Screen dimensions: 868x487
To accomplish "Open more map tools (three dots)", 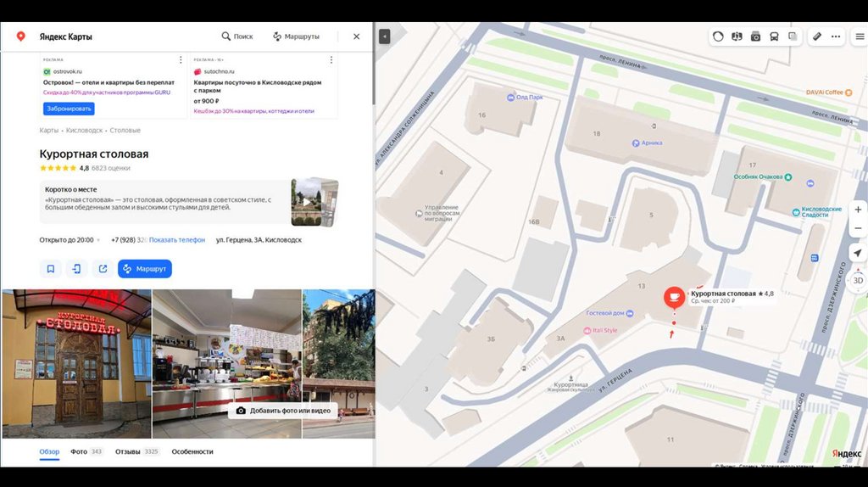I will point(836,36).
